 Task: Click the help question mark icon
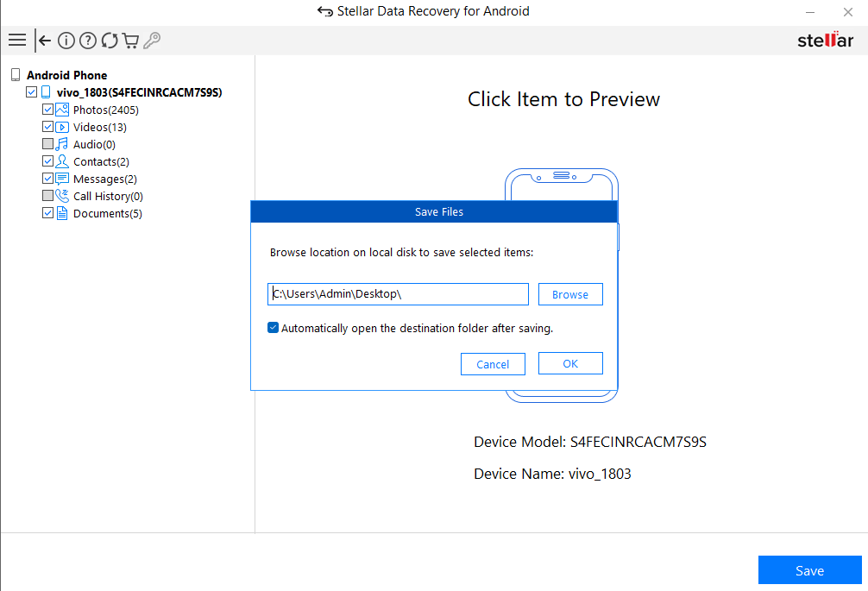point(88,41)
